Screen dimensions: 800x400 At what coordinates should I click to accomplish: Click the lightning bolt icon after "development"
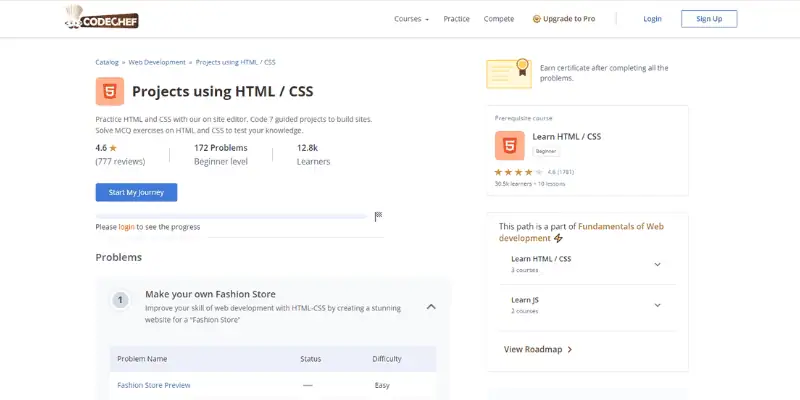pos(558,238)
